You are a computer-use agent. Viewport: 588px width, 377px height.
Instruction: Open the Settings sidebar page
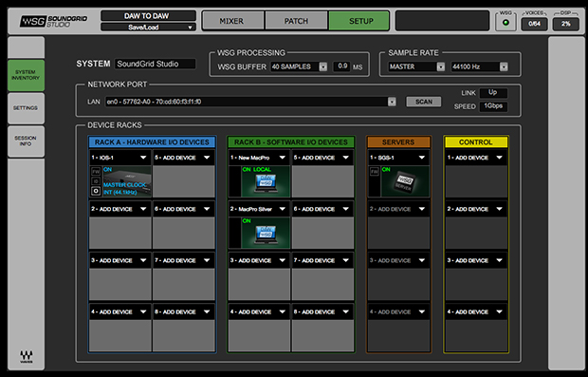coord(26,108)
